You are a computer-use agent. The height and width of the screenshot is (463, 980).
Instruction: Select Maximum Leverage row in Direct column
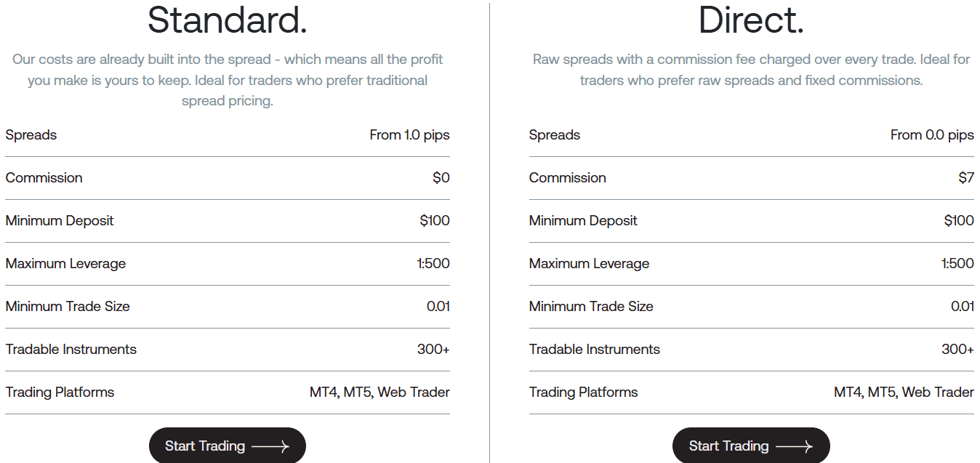point(751,264)
